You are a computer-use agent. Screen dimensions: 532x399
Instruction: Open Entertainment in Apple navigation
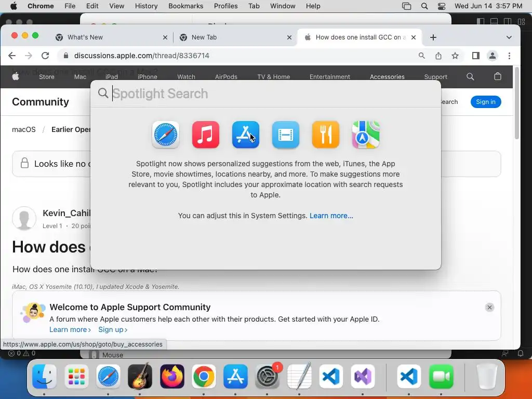(x=329, y=77)
